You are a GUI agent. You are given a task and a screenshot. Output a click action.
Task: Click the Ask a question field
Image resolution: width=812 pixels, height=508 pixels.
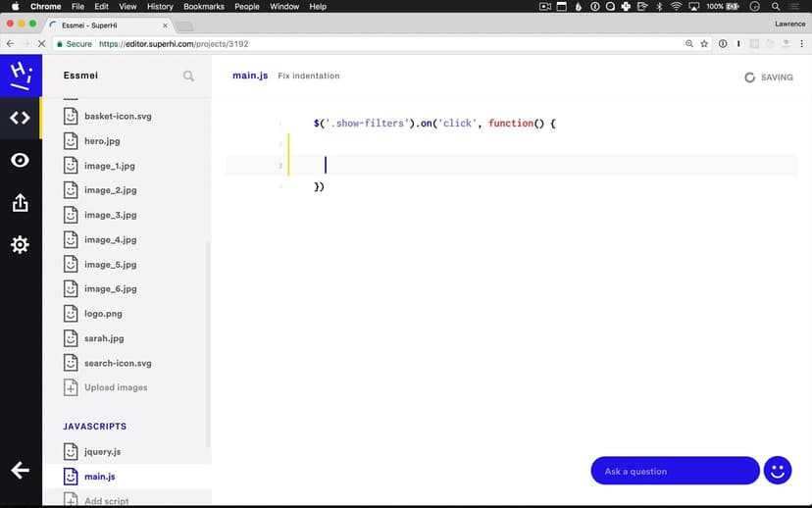tap(675, 471)
